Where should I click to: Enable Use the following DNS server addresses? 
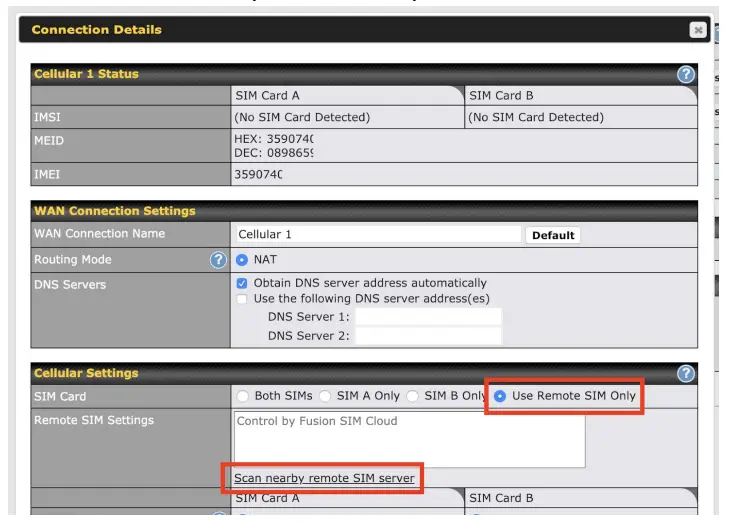pos(242,299)
